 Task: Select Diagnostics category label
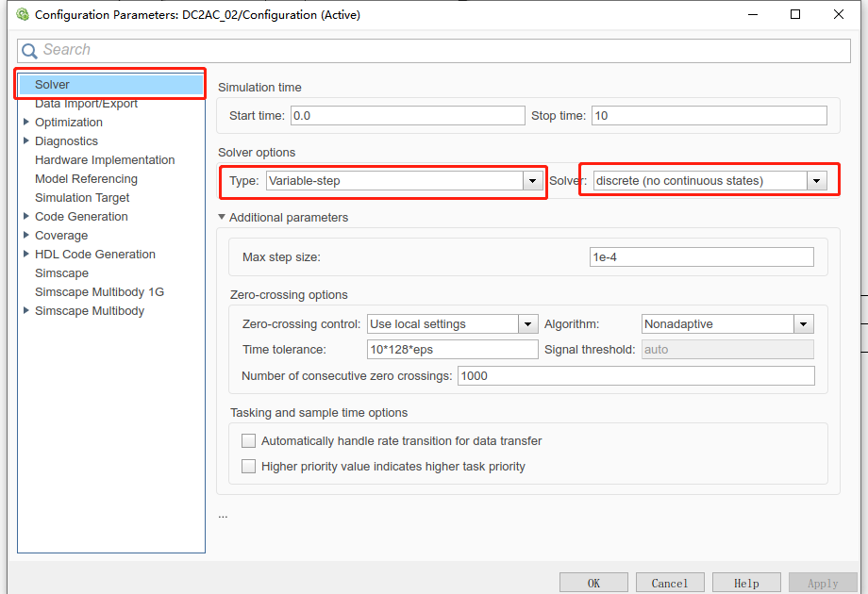pos(66,141)
